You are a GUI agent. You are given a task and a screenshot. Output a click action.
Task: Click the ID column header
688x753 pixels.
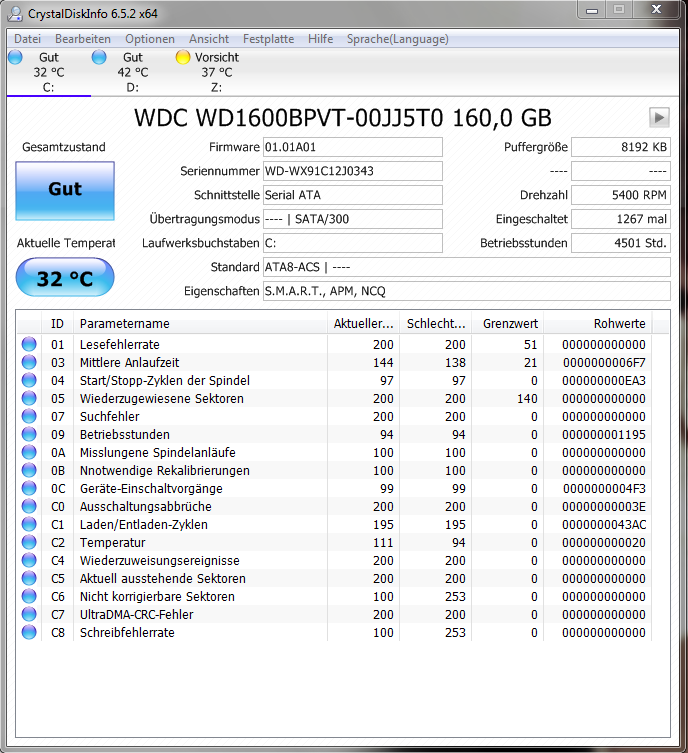pos(57,324)
